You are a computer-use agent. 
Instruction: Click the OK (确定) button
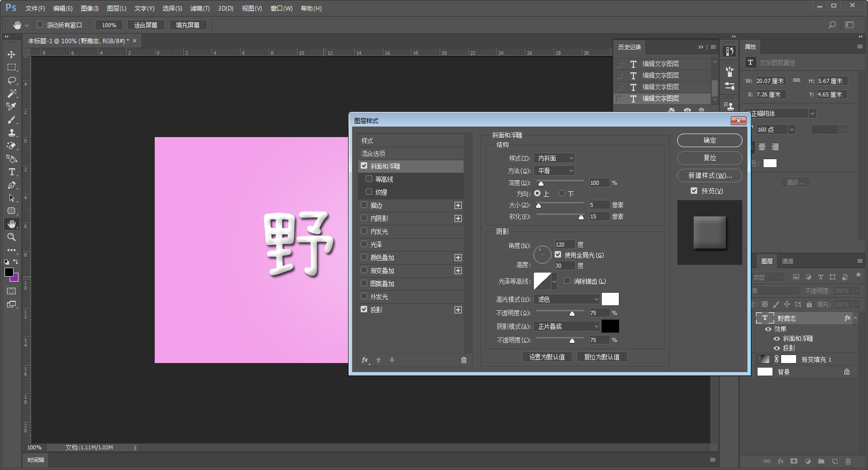pyautogui.click(x=710, y=141)
